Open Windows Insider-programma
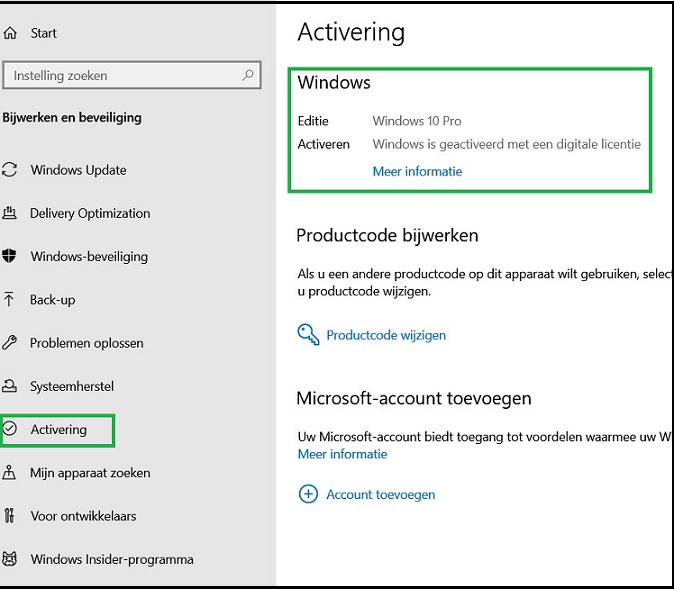Viewport: 674px width, 589px height. pos(112,559)
